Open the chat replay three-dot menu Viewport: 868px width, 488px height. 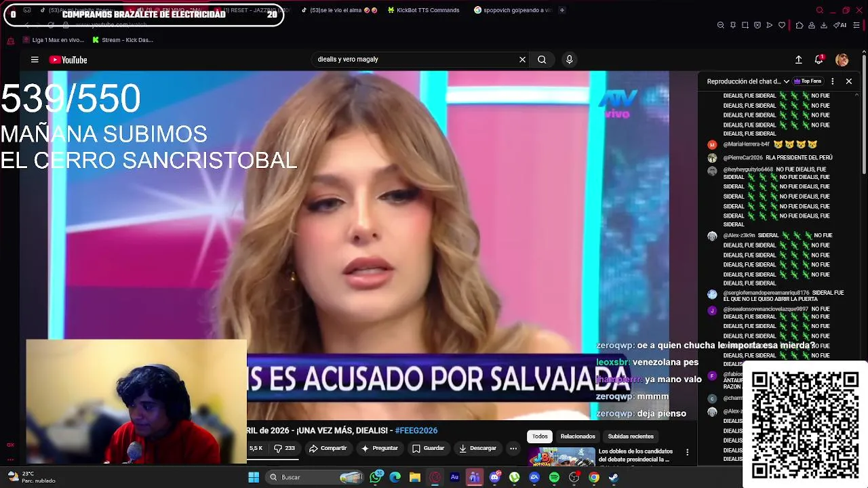[833, 81]
